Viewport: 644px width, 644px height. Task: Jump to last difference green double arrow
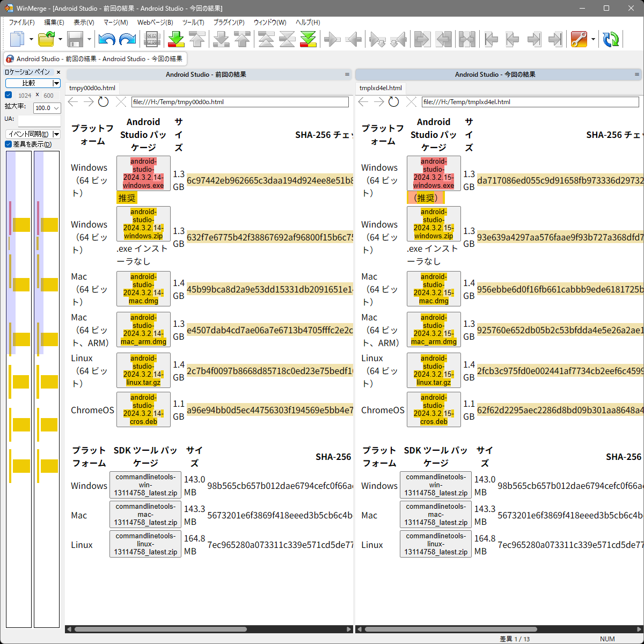308,39
